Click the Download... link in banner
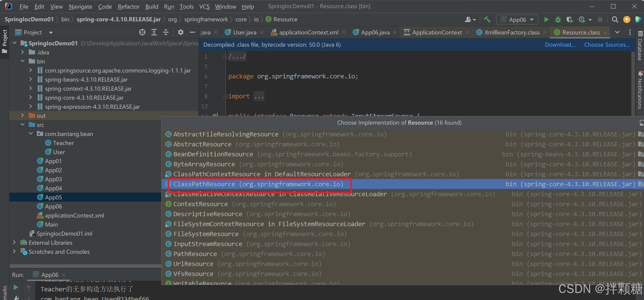Viewport: 644px width, 300px height. [560, 45]
